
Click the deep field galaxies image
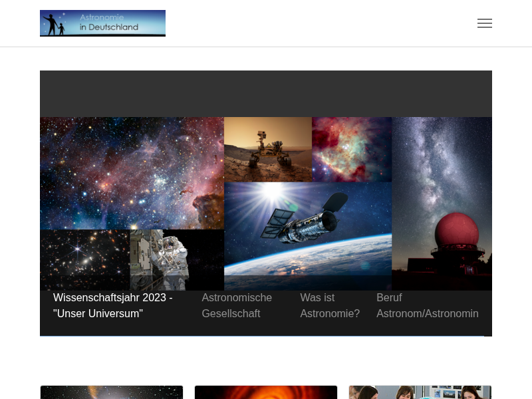(x=84, y=259)
